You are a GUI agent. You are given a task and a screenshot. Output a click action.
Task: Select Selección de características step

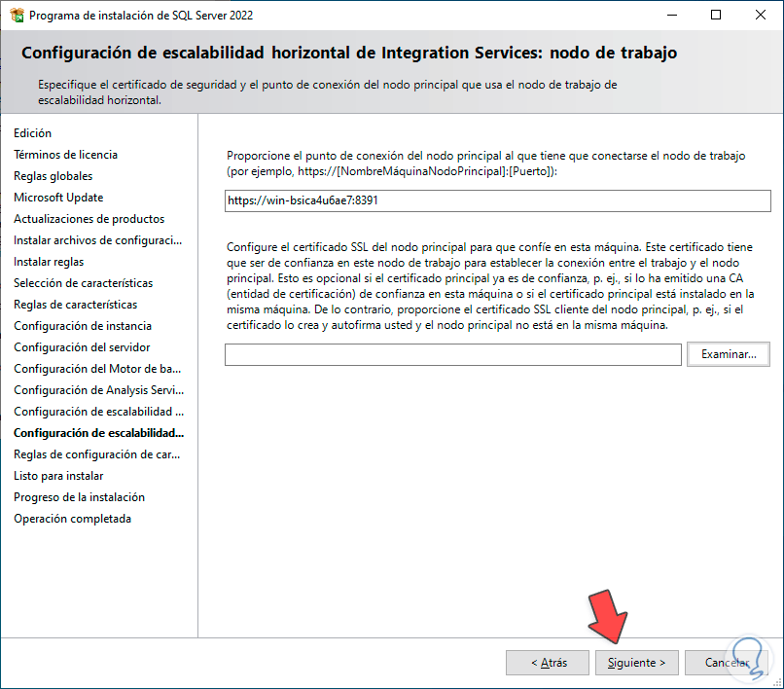[x=83, y=283]
